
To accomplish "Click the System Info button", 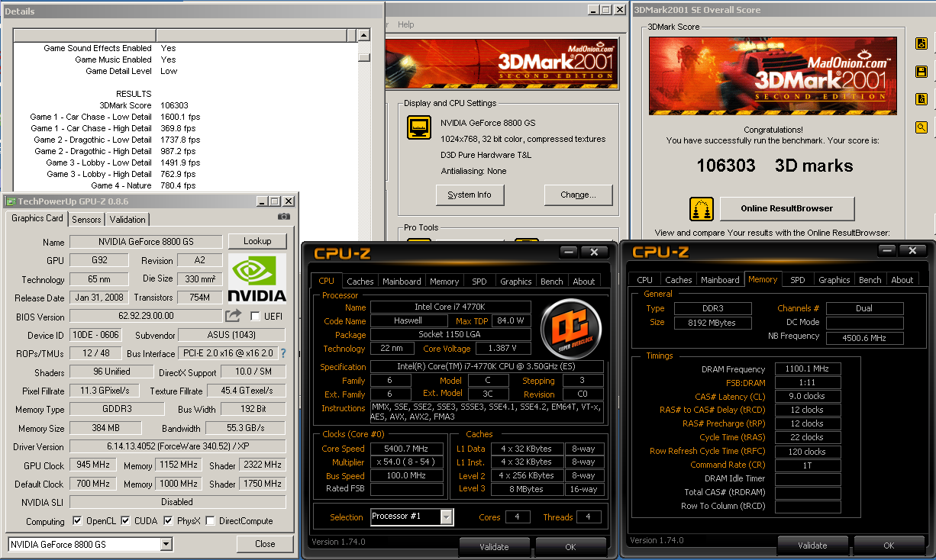I will tap(470, 195).
